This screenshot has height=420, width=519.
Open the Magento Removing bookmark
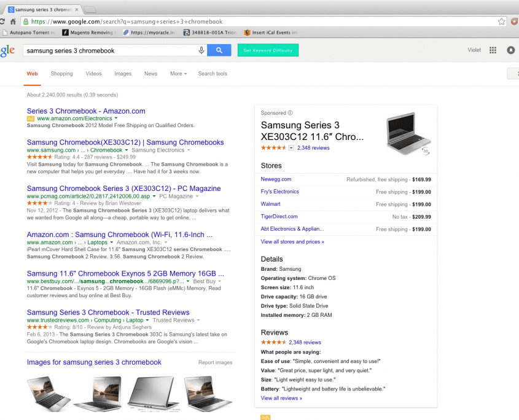[90, 33]
